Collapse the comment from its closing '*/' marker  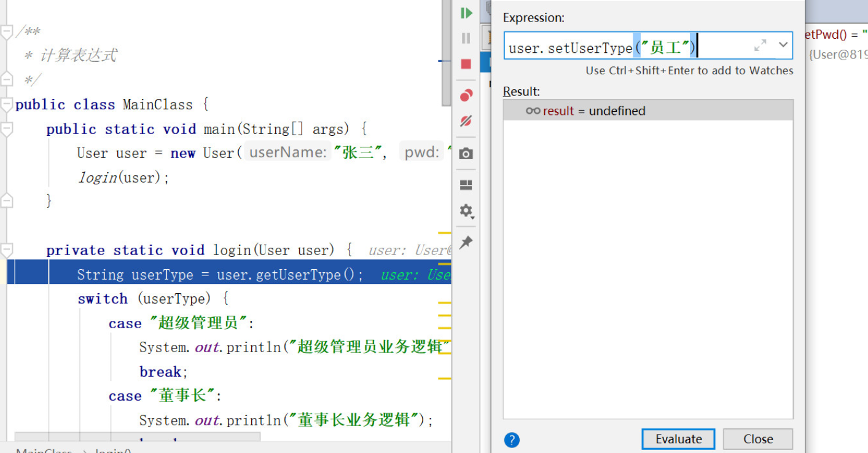click(6, 79)
